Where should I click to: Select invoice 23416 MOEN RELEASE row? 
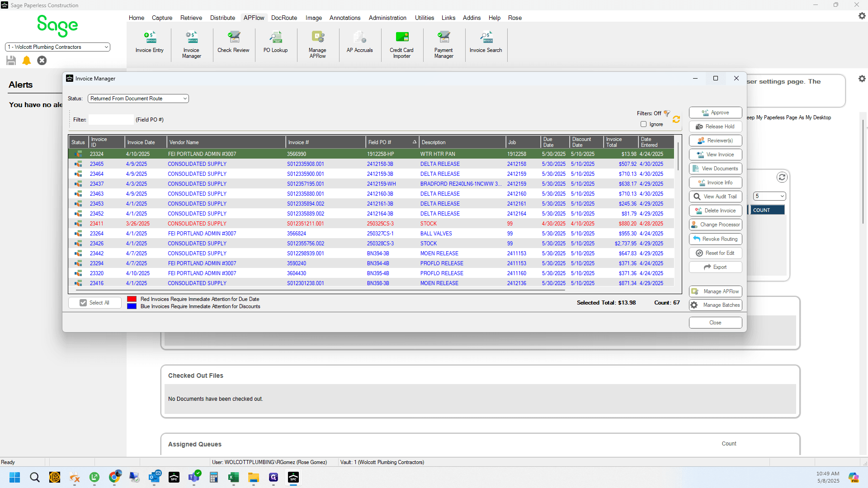point(371,283)
